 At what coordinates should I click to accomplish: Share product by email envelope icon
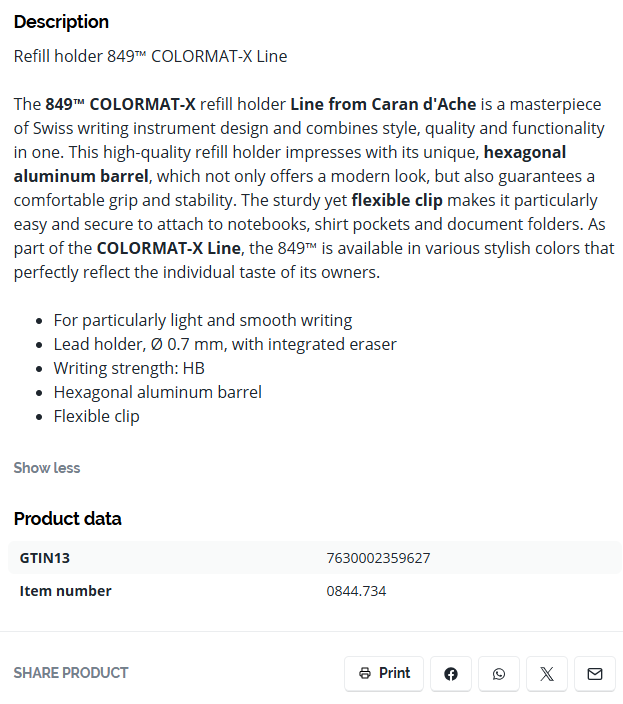click(x=595, y=673)
